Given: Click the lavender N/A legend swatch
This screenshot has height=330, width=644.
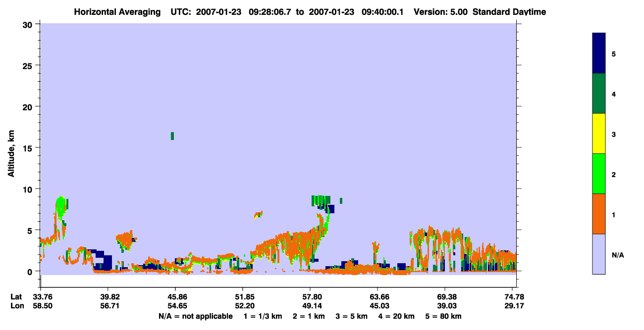Looking at the screenshot, I should 598,254.
